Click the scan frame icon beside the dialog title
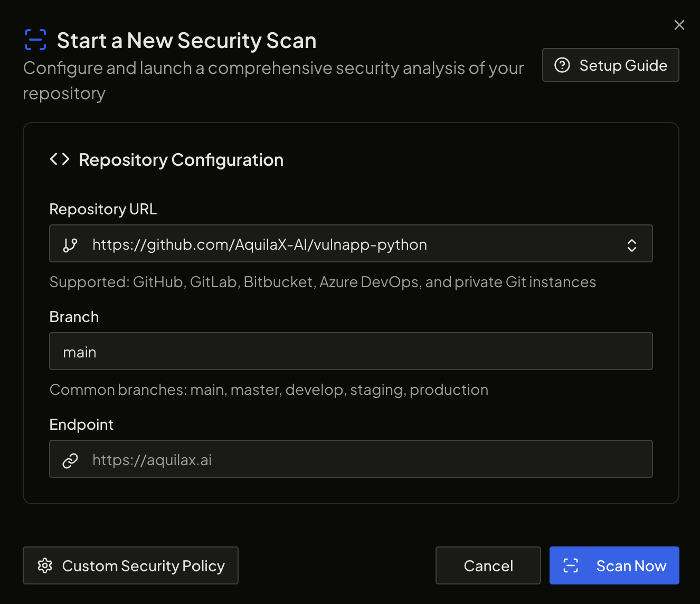This screenshot has width=700, height=604. point(35,40)
